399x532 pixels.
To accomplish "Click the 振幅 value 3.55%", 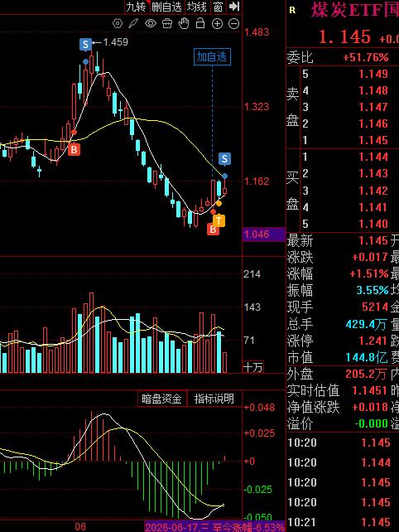I will [373, 290].
